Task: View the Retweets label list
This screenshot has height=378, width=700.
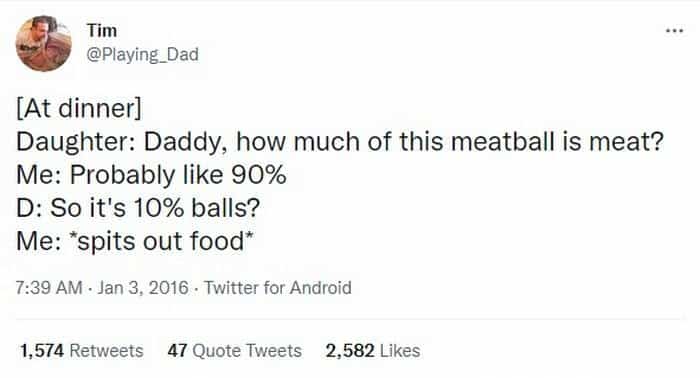Action: (x=106, y=351)
